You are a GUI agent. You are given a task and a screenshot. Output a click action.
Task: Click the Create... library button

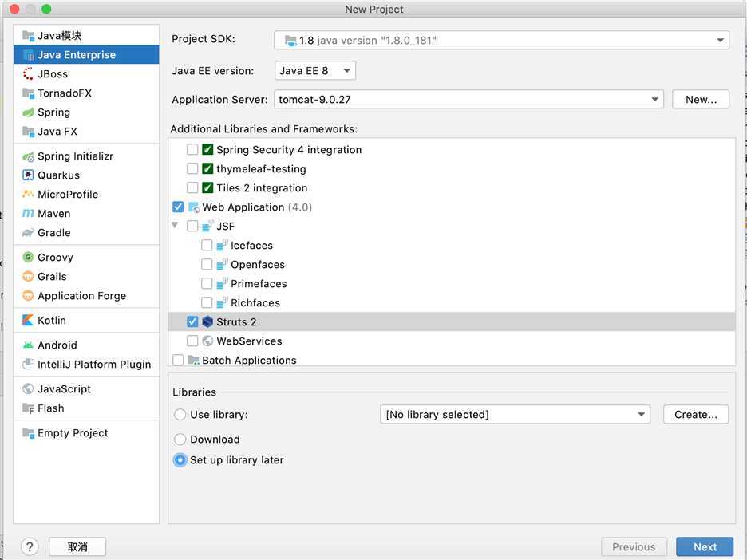point(696,415)
